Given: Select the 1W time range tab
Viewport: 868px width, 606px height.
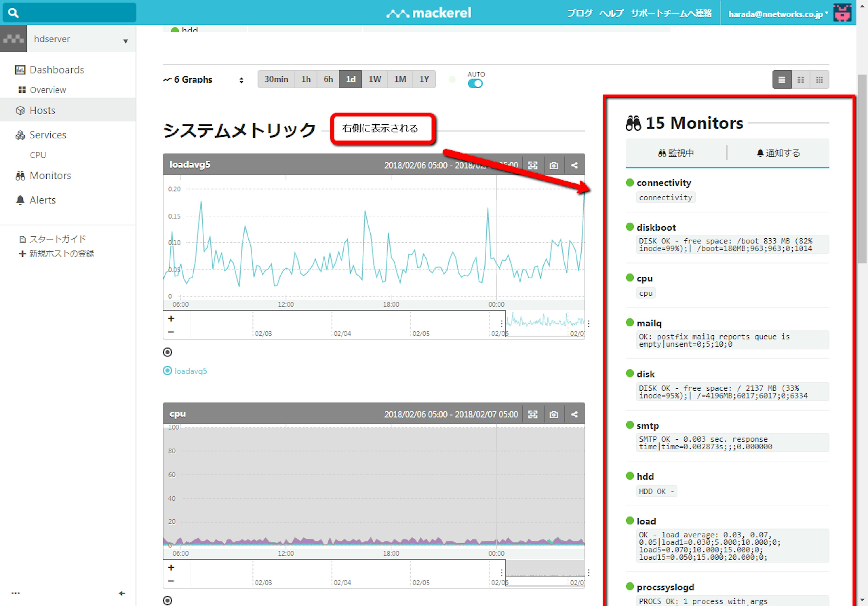Looking at the screenshot, I should [x=374, y=79].
